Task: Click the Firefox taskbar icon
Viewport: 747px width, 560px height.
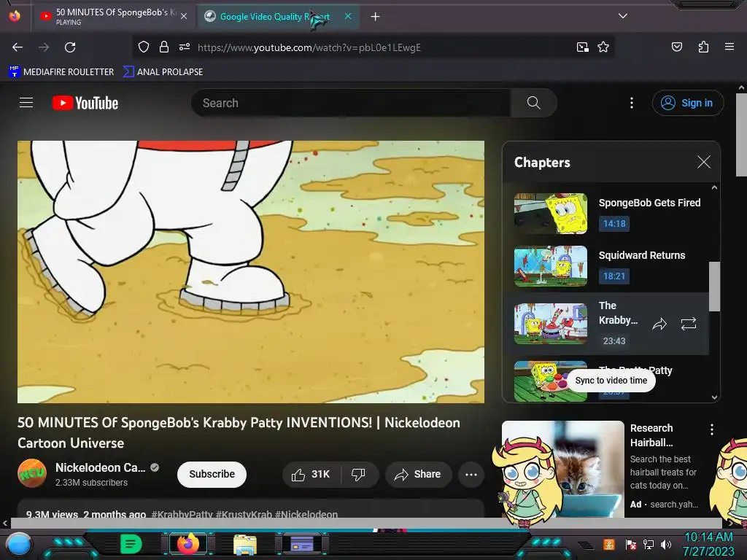Action: [x=187, y=543]
